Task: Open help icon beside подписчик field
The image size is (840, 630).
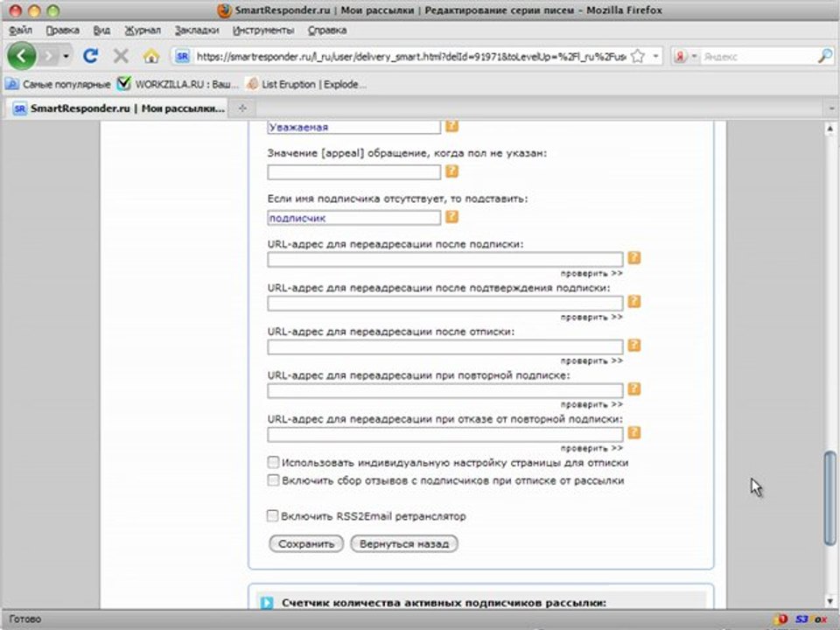Action: tap(452, 216)
